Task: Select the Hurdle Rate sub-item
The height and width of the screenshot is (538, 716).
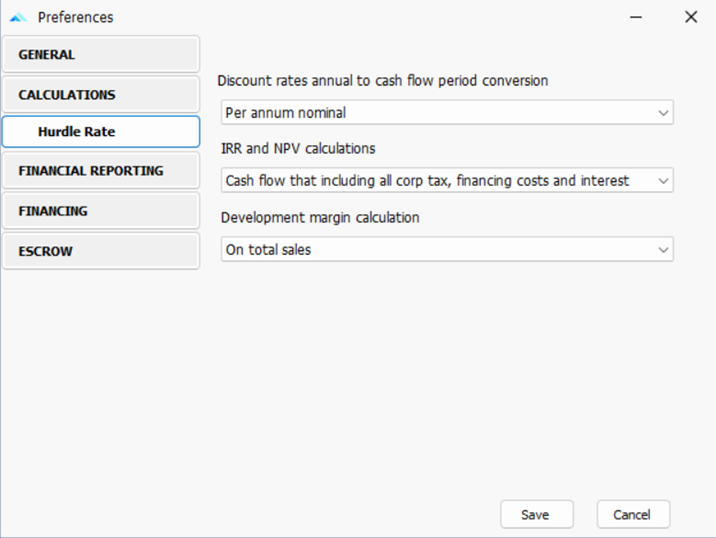Action: click(x=100, y=132)
